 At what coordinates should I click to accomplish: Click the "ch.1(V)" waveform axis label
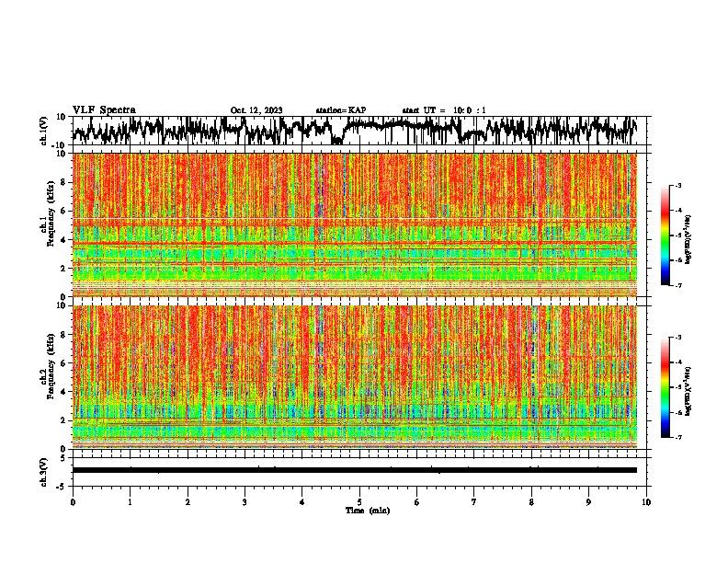(43, 131)
